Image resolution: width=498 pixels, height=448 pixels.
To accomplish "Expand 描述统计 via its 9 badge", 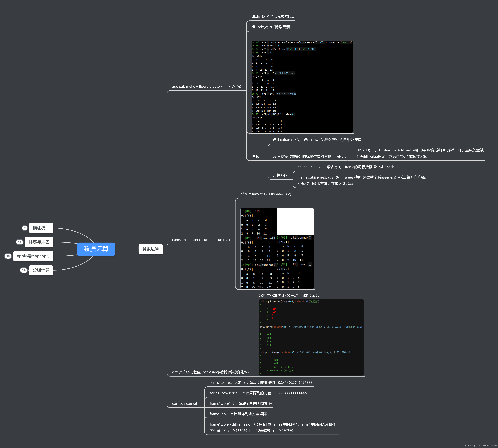I will 24,228.
